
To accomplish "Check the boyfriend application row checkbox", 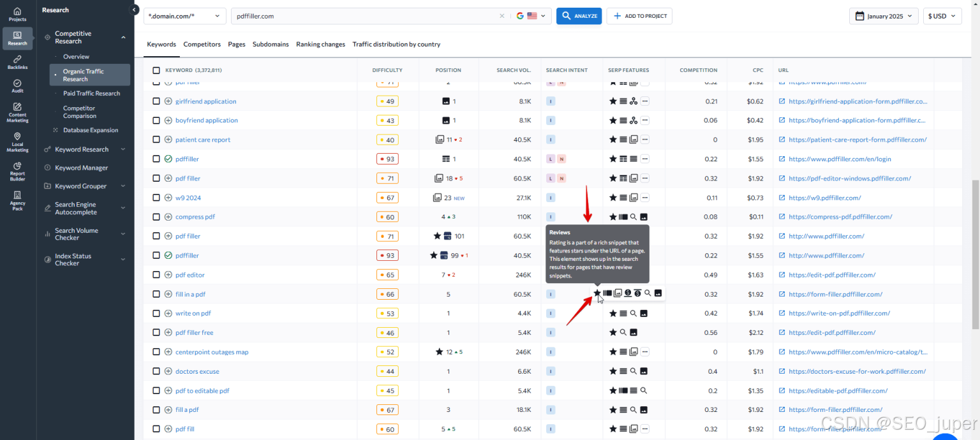I will (x=156, y=121).
